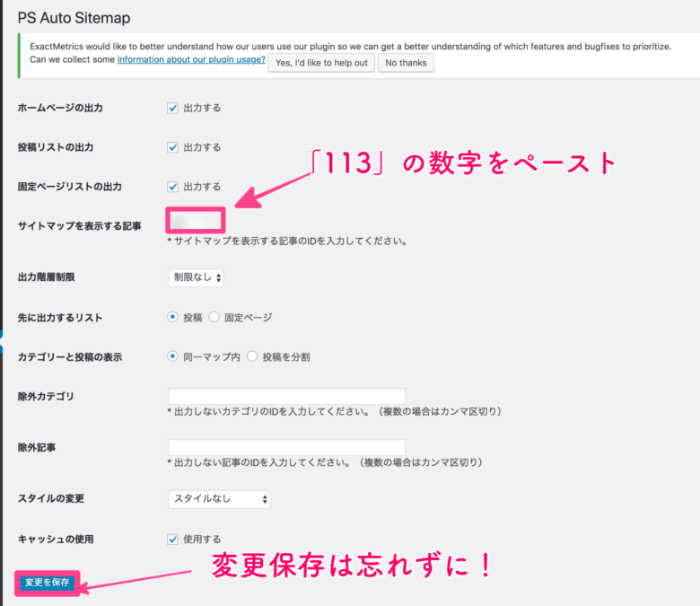Choose the 投稿を分割 radio option
Screen dimensions: 700x606
point(252,356)
